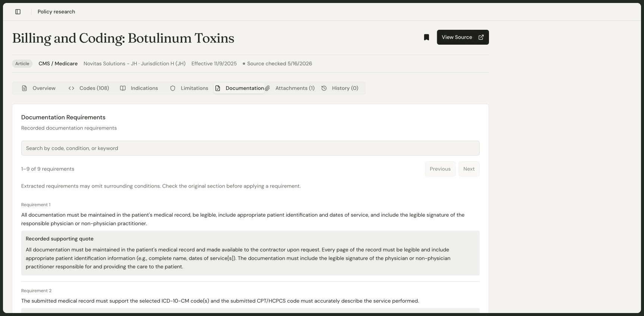
Task: Select the Limitations tab
Action: pos(189,88)
